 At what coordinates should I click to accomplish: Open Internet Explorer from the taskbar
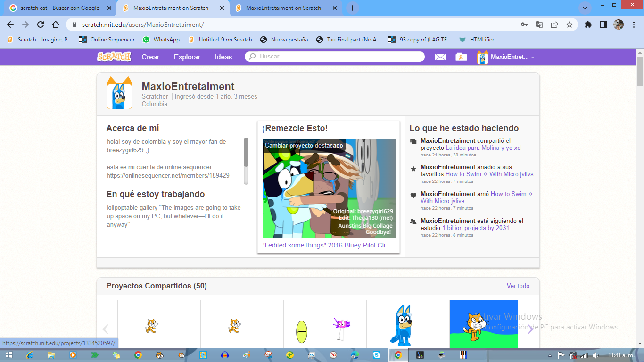pos(30,355)
